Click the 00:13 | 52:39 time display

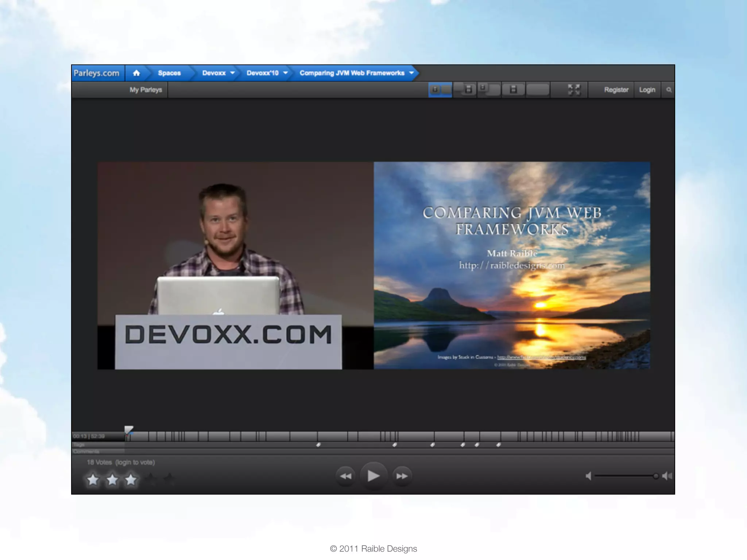click(x=89, y=436)
